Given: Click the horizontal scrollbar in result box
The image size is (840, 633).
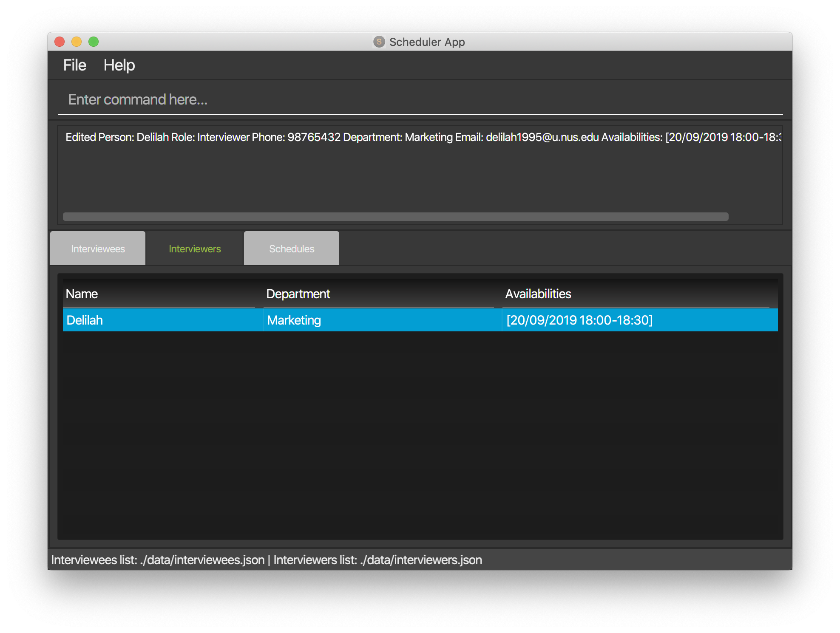Looking at the screenshot, I should 395,217.
